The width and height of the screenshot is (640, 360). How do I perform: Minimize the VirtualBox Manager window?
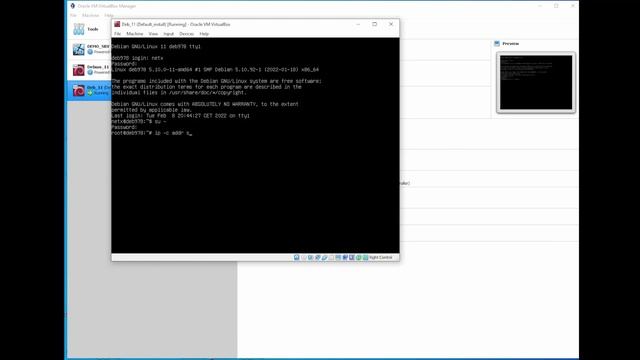pos(540,6)
